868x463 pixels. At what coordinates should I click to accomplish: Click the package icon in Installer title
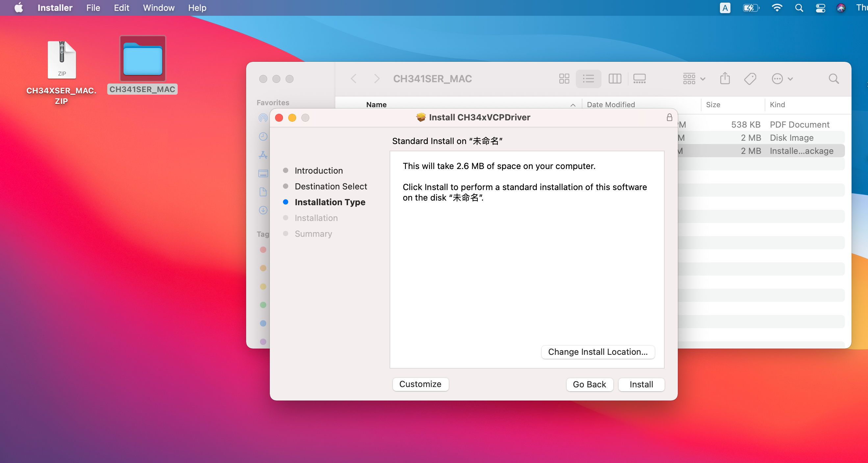421,117
